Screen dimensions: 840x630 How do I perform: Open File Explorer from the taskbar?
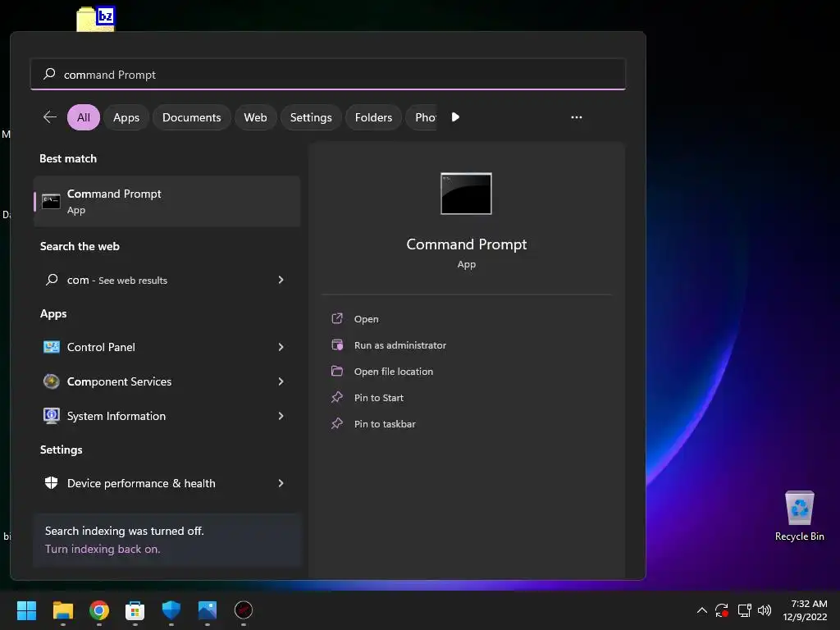[x=62, y=610]
